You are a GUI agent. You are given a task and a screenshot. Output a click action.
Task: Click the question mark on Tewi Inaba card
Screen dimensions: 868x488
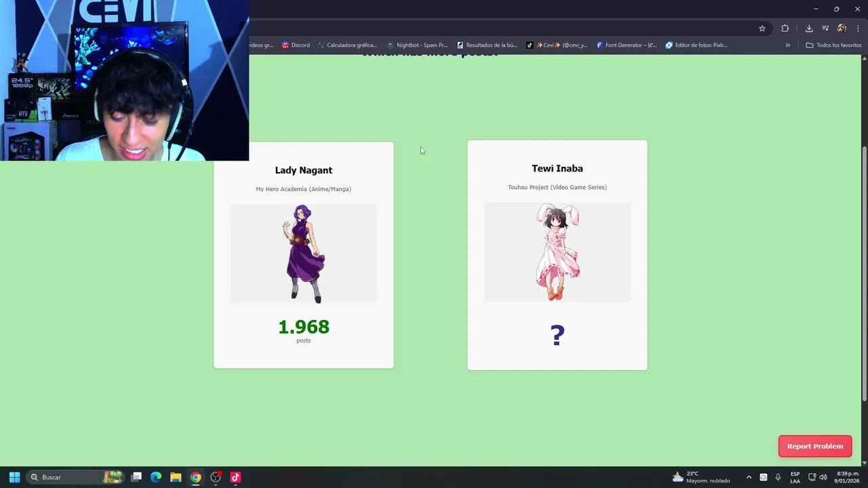[x=557, y=335]
